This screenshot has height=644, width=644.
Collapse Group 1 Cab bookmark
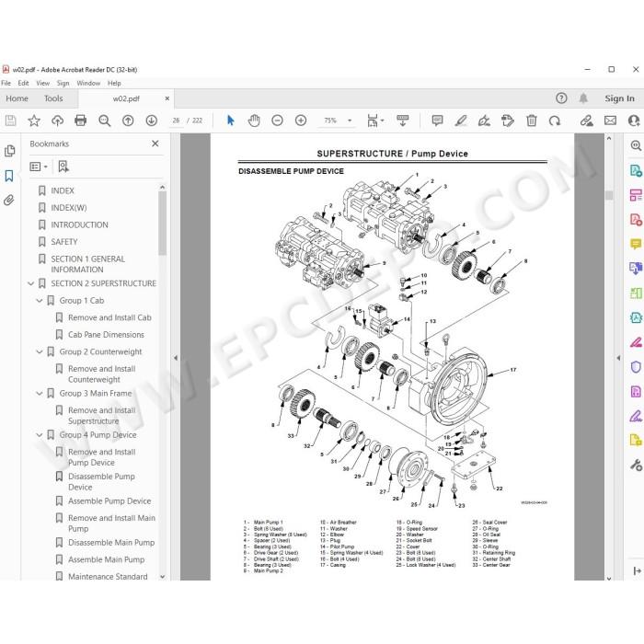click(40, 301)
